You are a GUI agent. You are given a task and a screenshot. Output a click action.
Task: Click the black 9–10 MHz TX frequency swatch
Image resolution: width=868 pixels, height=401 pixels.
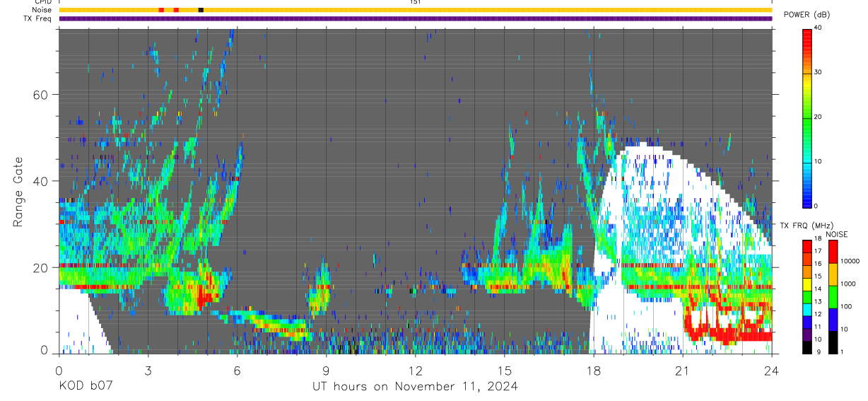tap(807, 346)
